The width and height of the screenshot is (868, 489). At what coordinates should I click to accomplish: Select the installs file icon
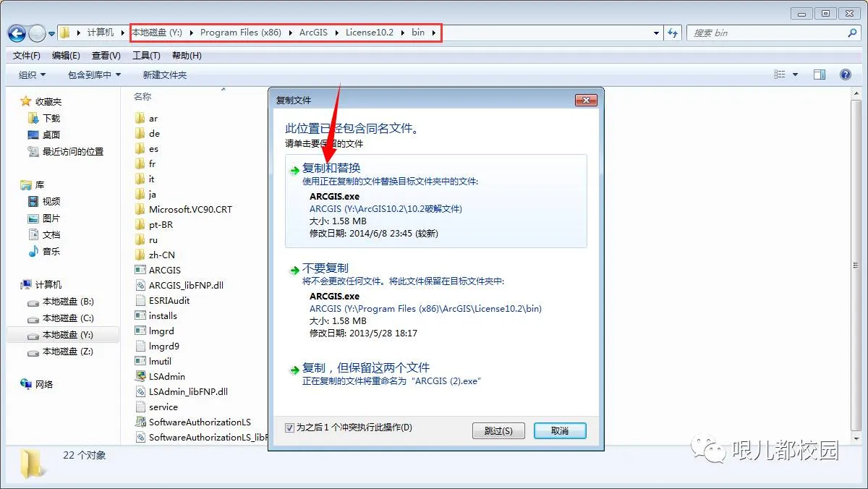point(140,315)
